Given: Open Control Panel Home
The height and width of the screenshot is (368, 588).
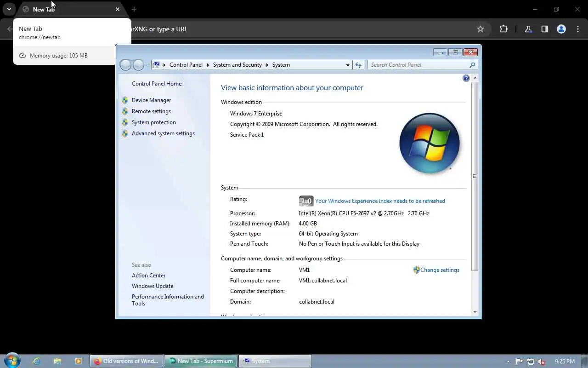Looking at the screenshot, I should pyautogui.click(x=157, y=84).
